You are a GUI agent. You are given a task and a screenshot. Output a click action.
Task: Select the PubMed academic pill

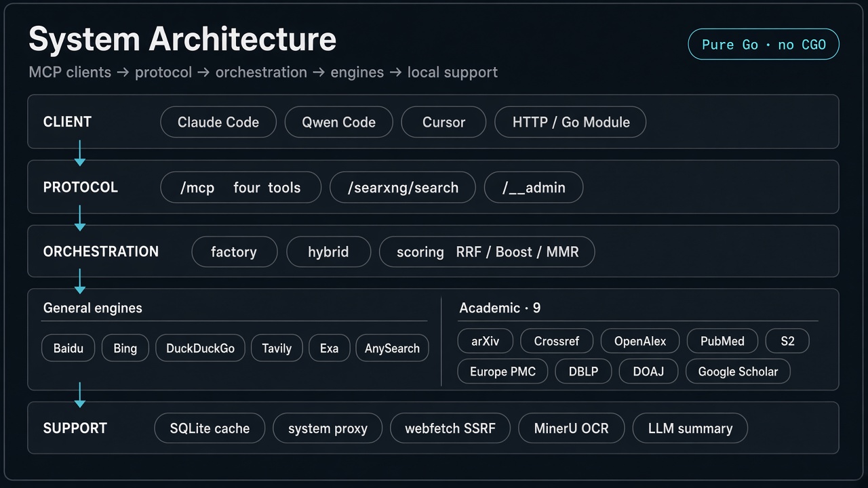(722, 341)
